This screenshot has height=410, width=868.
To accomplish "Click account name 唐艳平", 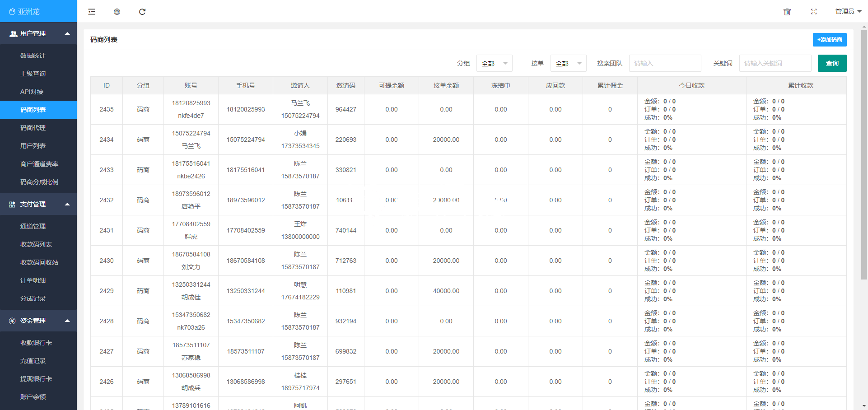I will (191, 206).
